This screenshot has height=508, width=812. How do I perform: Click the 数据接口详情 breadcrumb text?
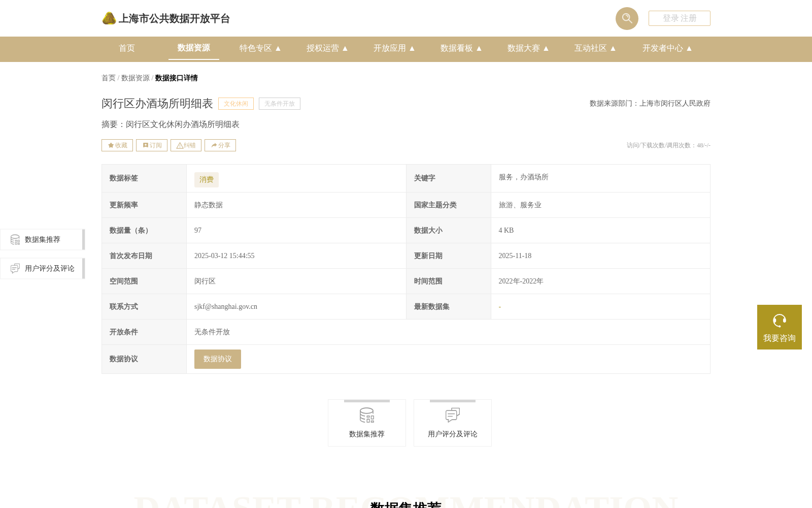coord(177,78)
